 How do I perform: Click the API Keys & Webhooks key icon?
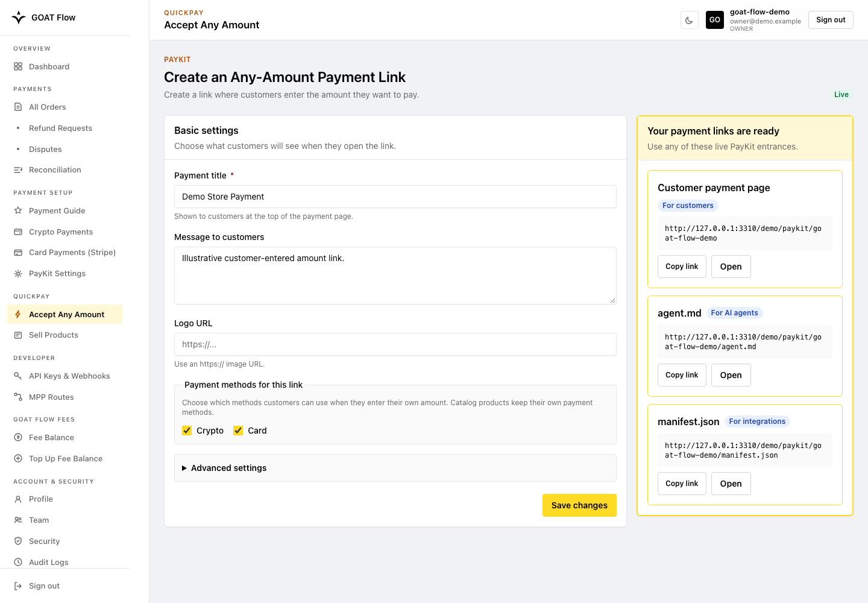(x=18, y=376)
